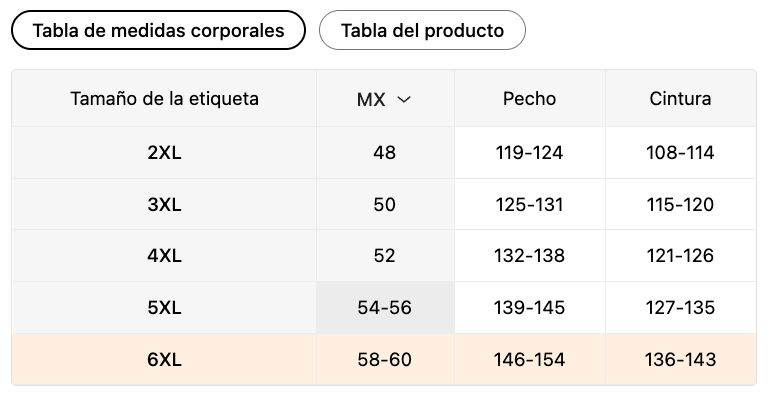770x402 pixels.
Task: Select the highlighted 6XL size row
Action: [384, 359]
